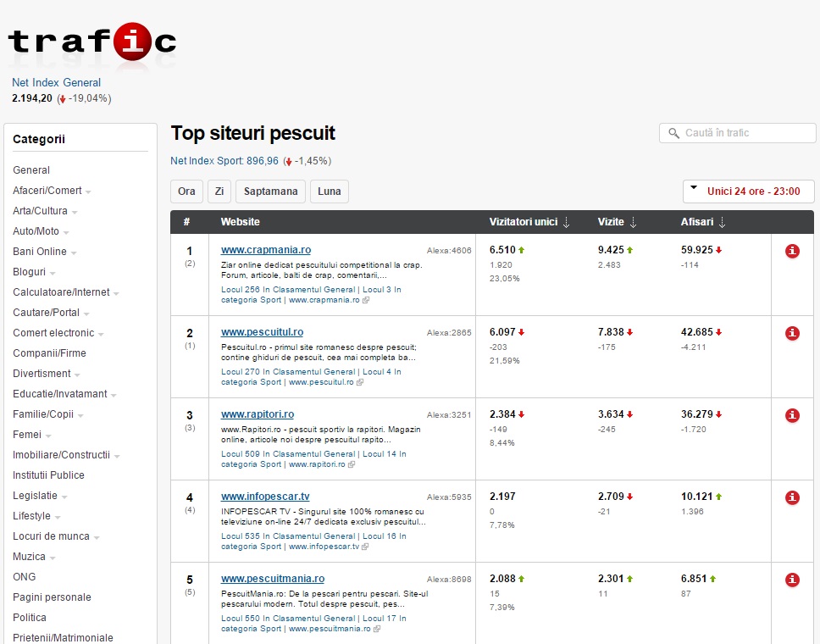Switch to the Ora tab

point(186,192)
